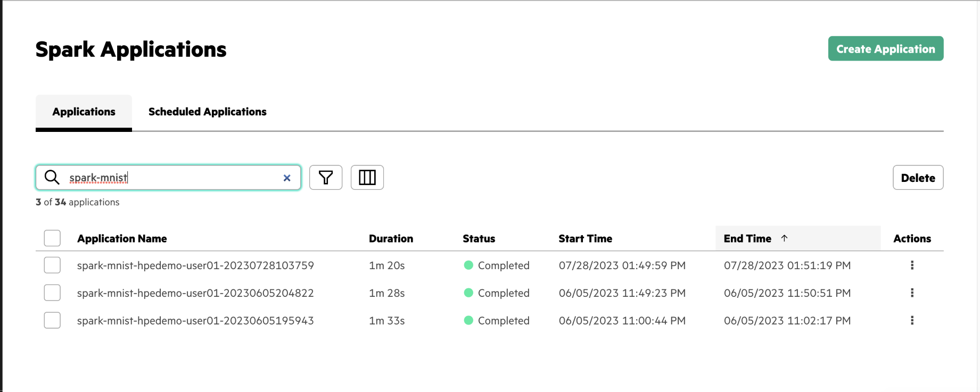
Task: Tick the select-all checkbox in the header
Action: click(x=52, y=238)
